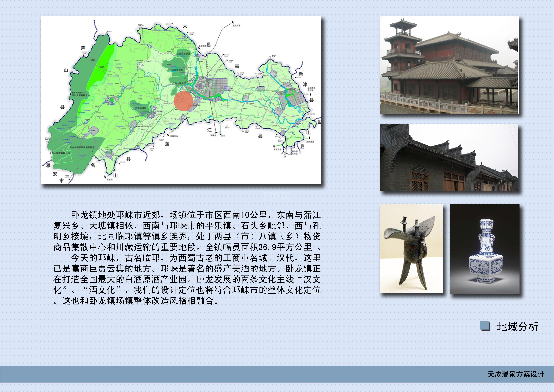554x392 pixels.
Task: Click the line containing 全镇幅员面积36.9平方公里
Action: (187, 247)
